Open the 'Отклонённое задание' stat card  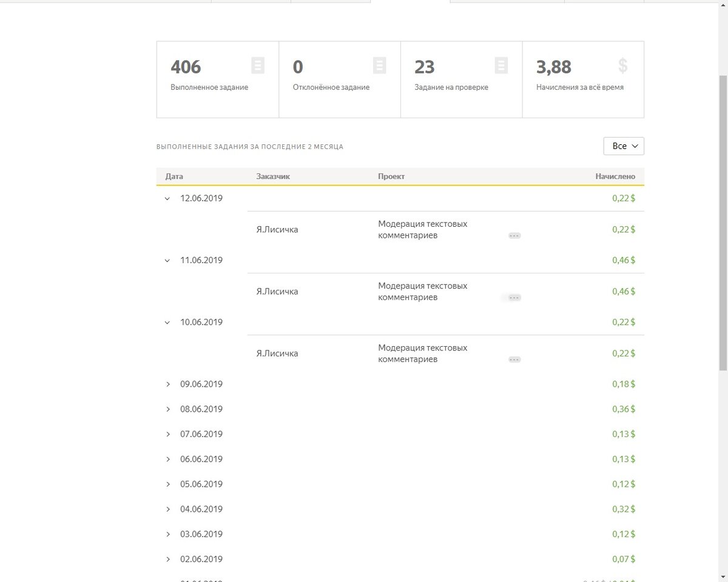tap(340, 79)
